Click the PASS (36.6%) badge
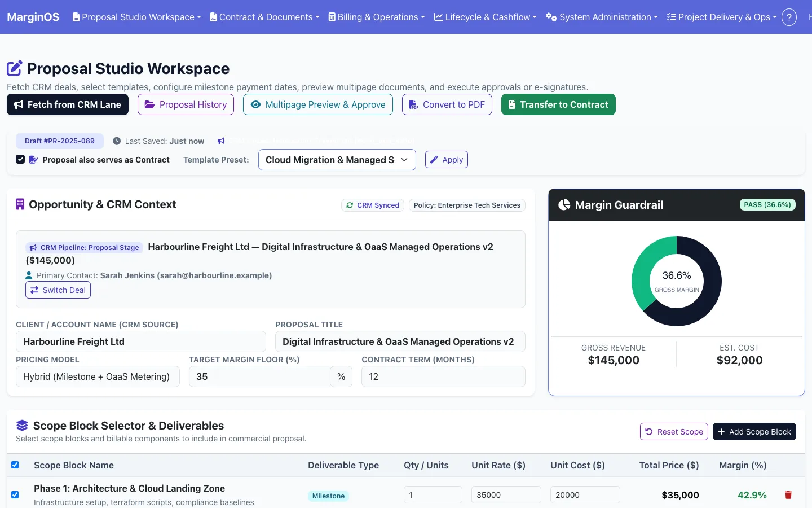812x508 pixels. (x=767, y=205)
